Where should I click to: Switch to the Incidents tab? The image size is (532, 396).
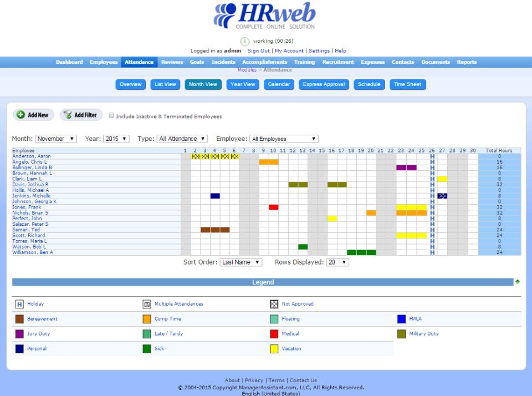(x=223, y=62)
